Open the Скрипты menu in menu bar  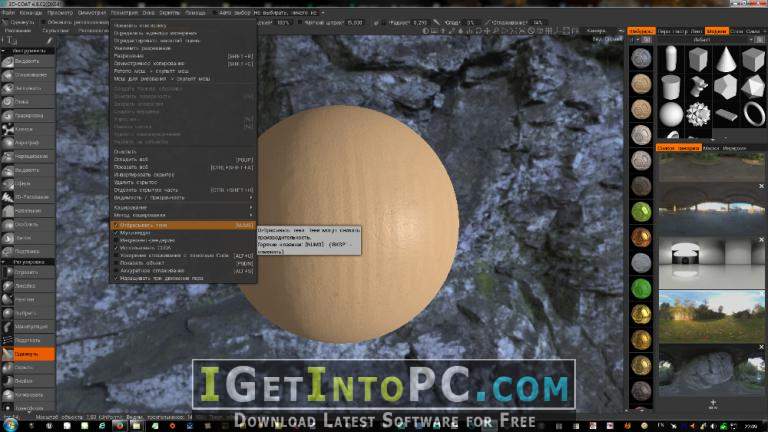click(x=169, y=13)
